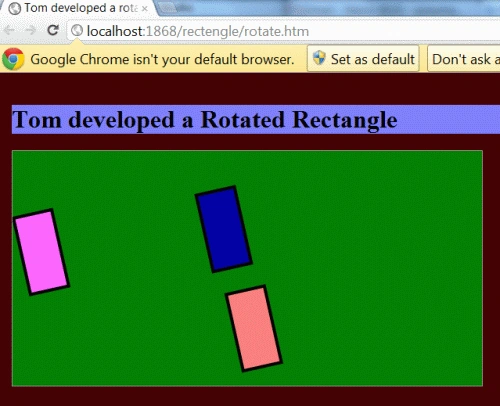Screen dimensions: 500x406
Task: Click the browser forward arrow
Action: point(31,31)
